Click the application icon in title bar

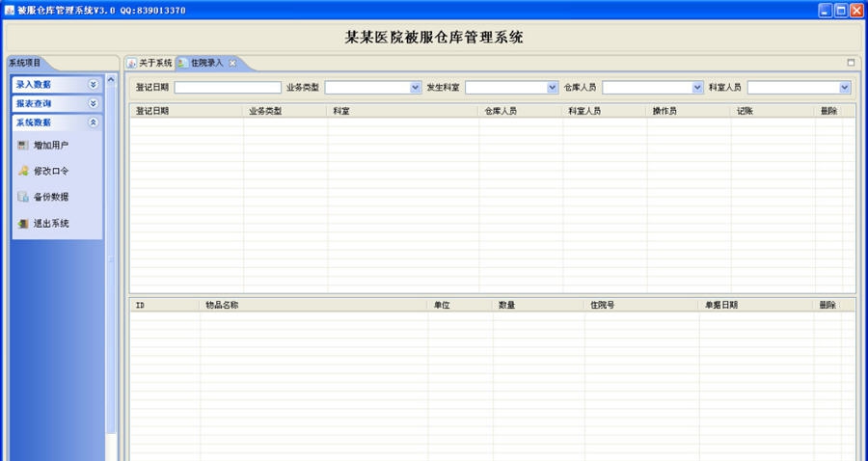pos(10,10)
